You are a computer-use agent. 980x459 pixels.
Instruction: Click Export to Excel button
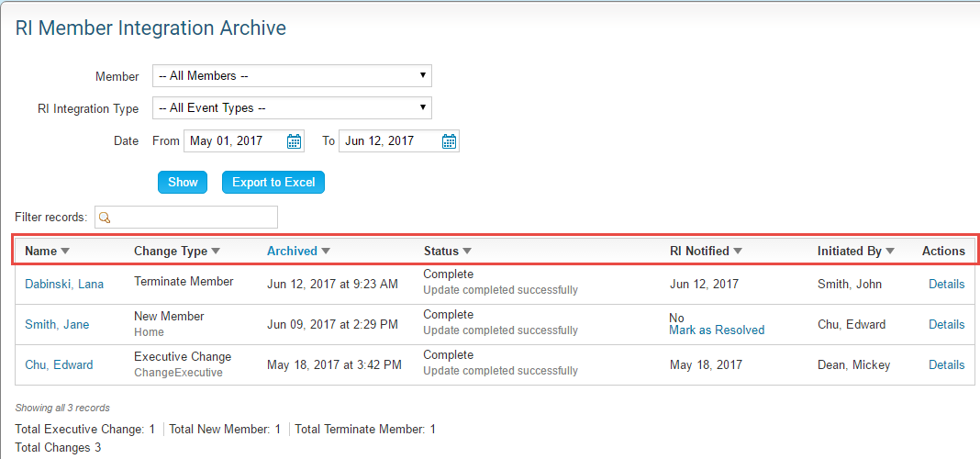click(x=273, y=183)
